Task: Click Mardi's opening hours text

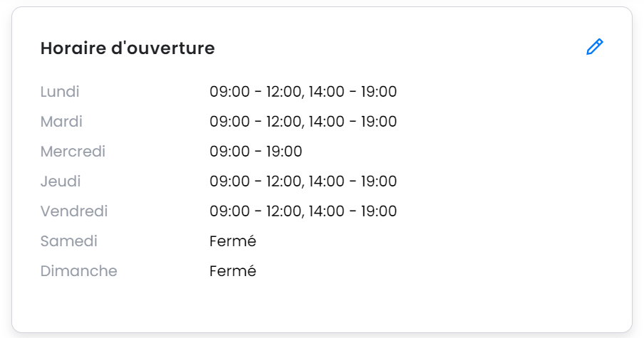Action: coord(303,122)
